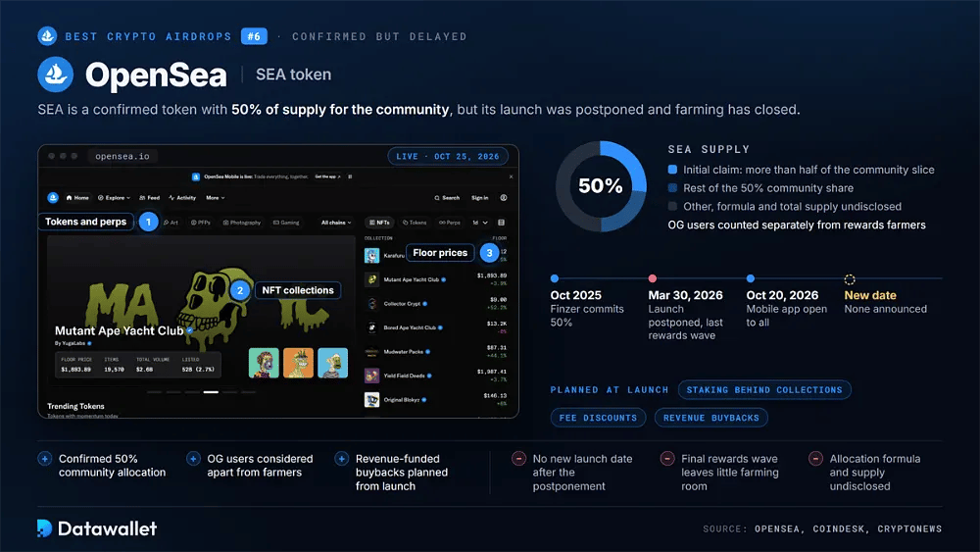Click the dashed New date timeline marker
980x552 pixels.
click(850, 278)
